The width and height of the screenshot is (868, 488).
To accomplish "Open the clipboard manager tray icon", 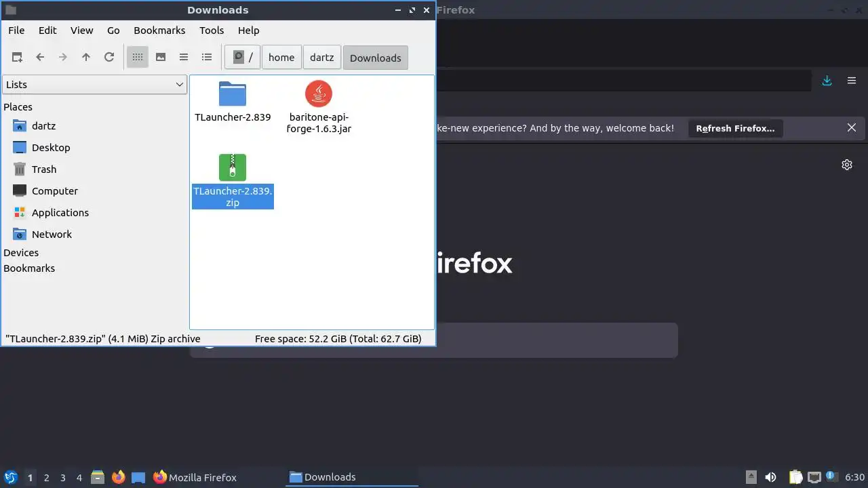I will pyautogui.click(x=795, y=477).
